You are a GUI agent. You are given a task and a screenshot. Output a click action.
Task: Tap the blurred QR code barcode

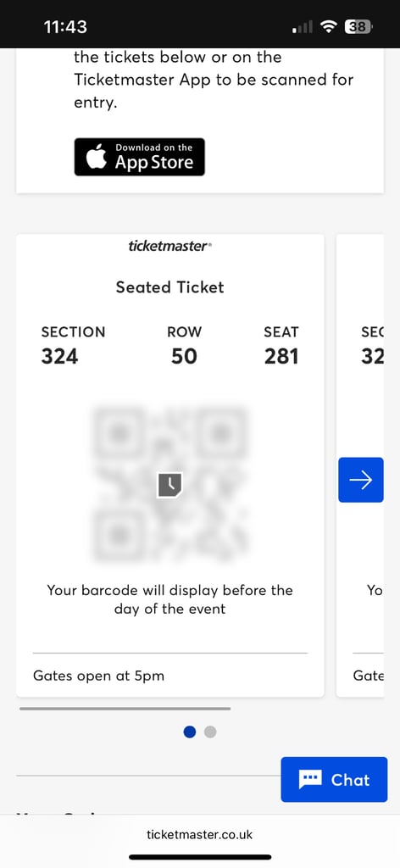coord(169,485)
